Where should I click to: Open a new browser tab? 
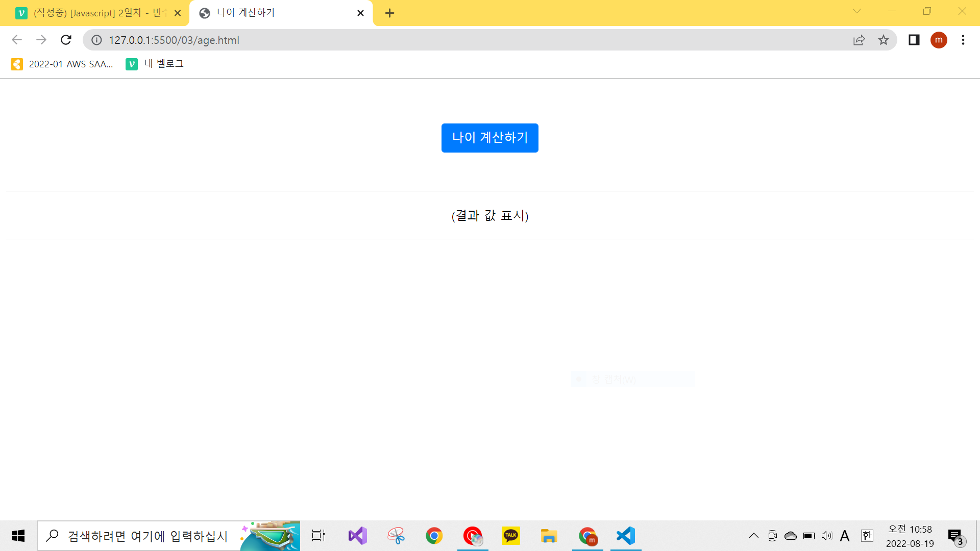(389, 13)
